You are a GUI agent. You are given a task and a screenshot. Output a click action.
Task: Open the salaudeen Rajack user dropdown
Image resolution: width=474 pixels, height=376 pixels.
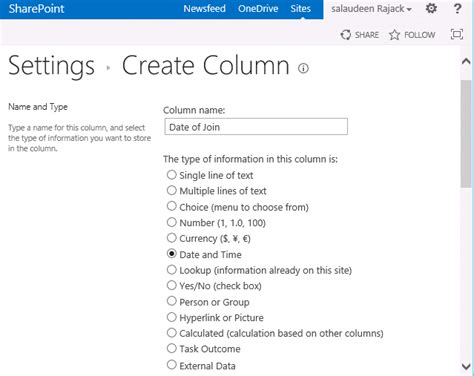pos(371,9)
